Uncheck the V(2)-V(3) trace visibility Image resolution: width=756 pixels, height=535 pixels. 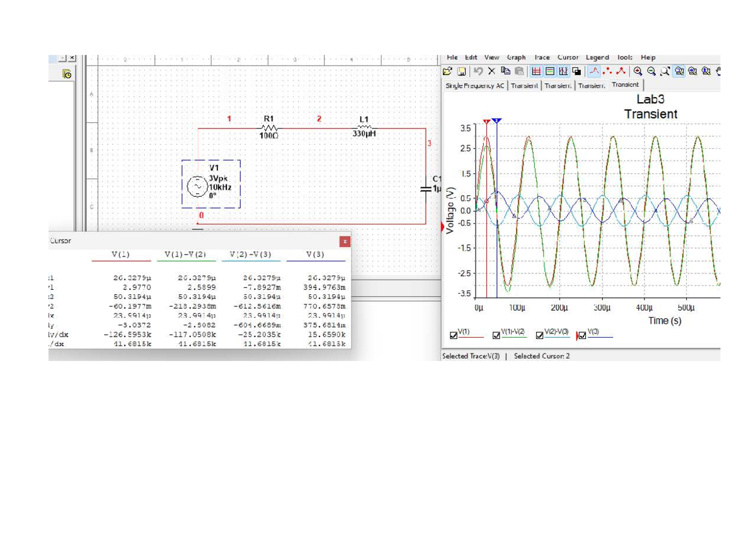539,335
